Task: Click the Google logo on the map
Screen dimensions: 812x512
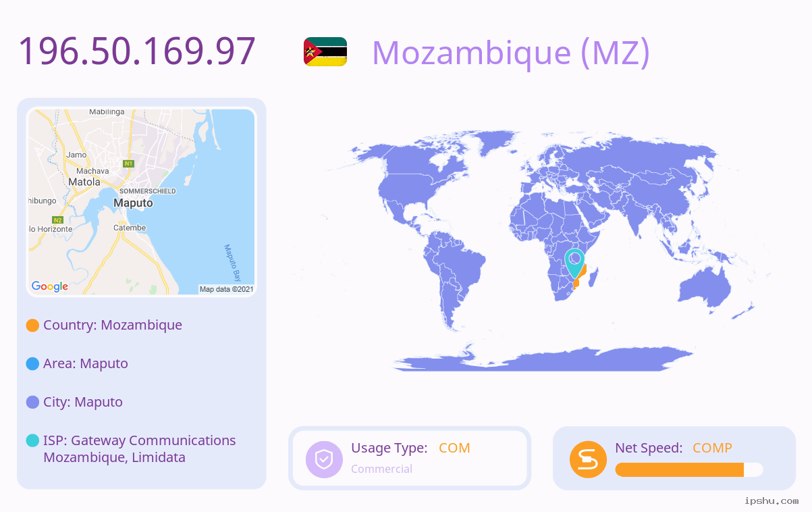Action: 50,286
